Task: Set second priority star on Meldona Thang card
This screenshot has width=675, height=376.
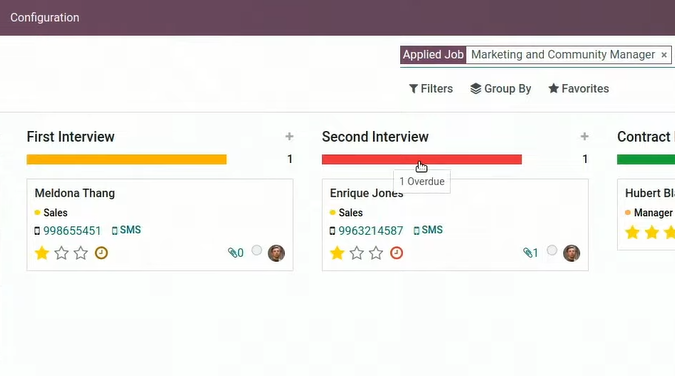Action: pos(62,253)
